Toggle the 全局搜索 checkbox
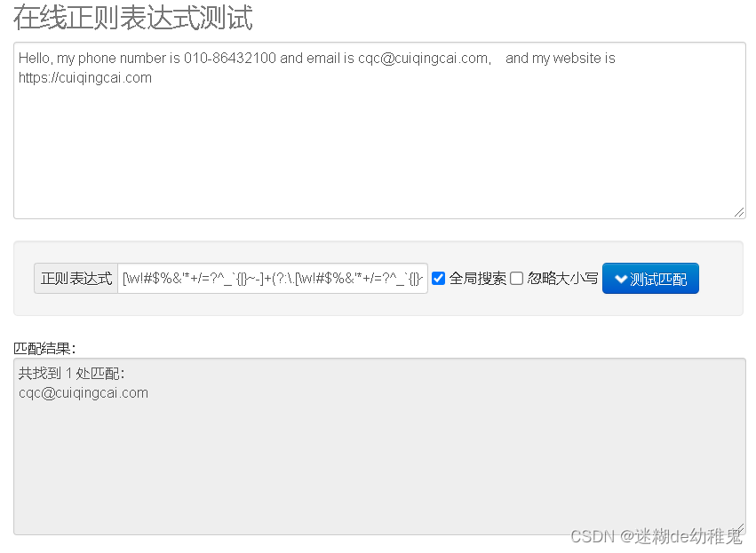This screenshot has height=553, width=756. (x=438, y=279)
